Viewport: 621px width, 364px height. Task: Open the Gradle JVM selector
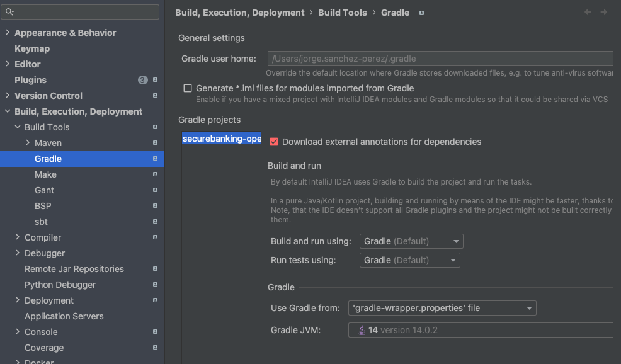(481, 330)
